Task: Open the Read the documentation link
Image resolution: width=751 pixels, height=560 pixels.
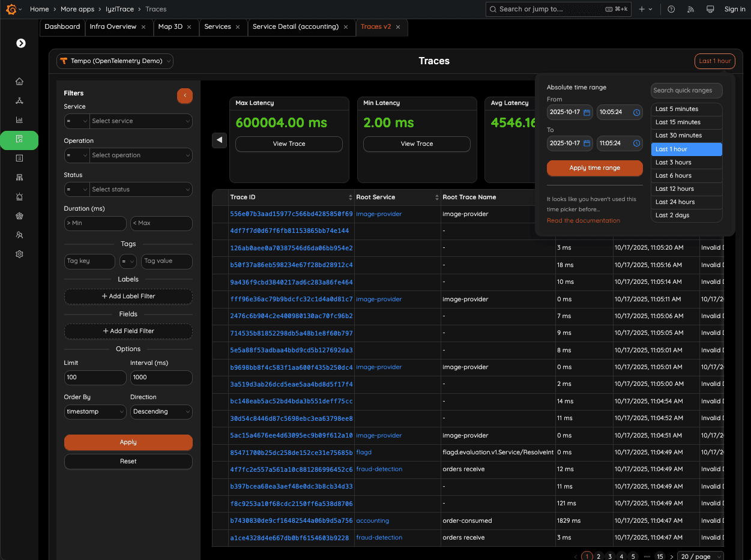Action: pos(583,221)
